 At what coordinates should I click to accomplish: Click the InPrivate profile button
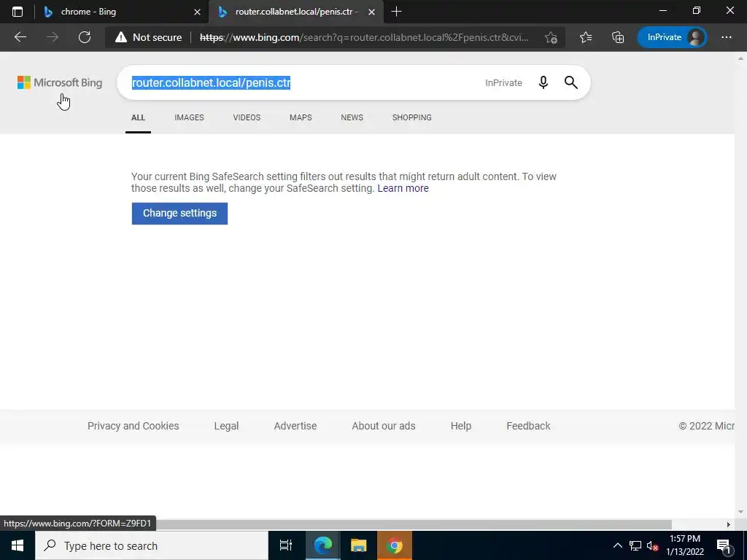(x=672, y=37)
